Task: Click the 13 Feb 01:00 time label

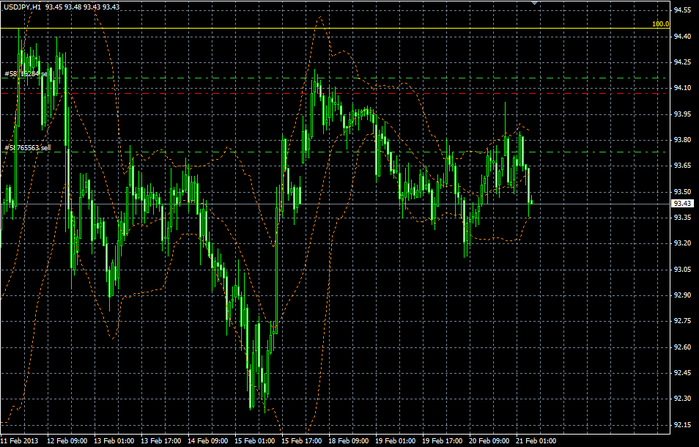Action: (114, 441)
